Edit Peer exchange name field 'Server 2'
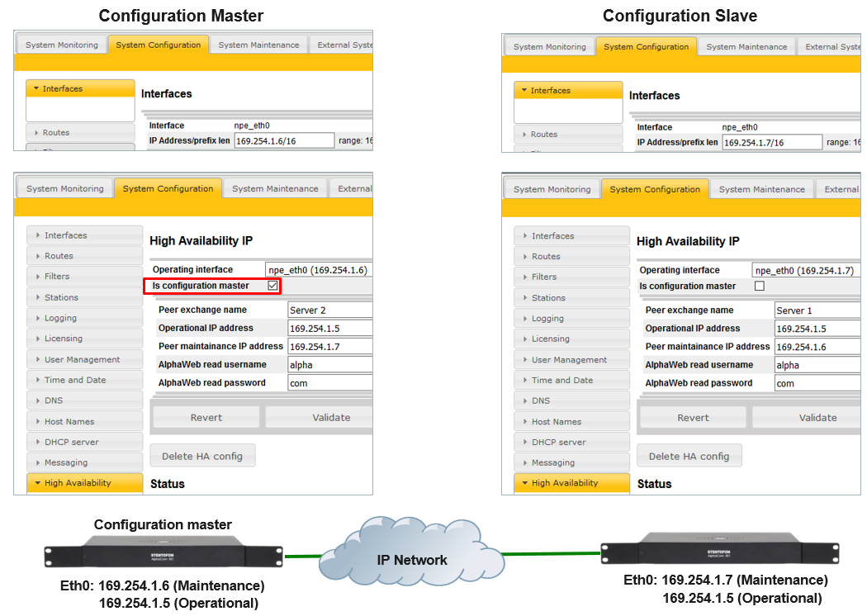The image size is (867, 616). (x=329, y=310)
